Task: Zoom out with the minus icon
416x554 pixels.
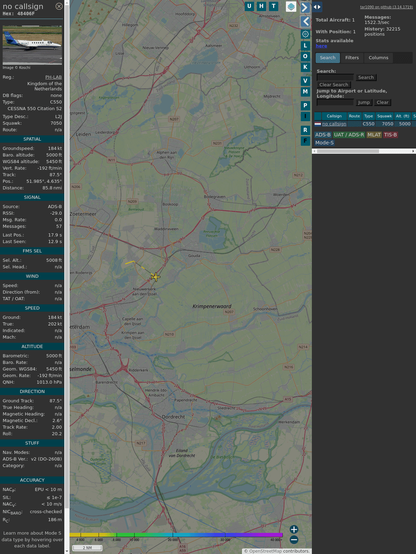Action: pyautogui.click(x=294, y=540)
